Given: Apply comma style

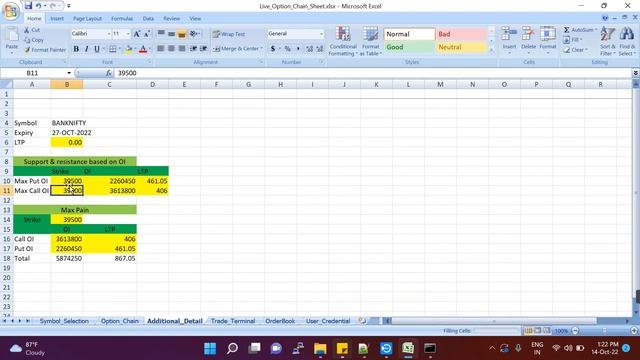Looking at the screenshot, I should [x=298, y=49].
